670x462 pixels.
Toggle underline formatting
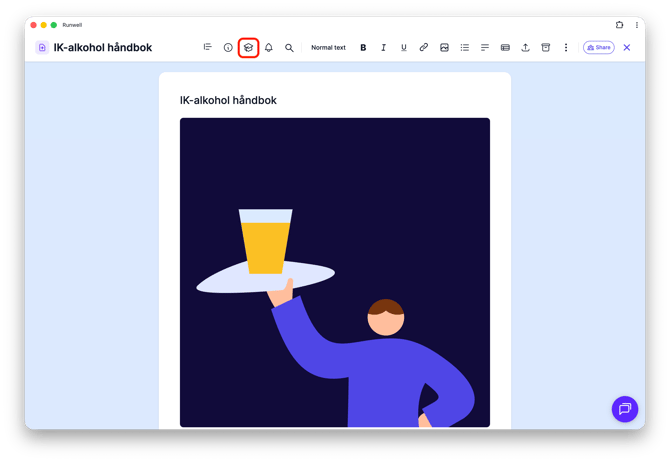click(403, 47)
